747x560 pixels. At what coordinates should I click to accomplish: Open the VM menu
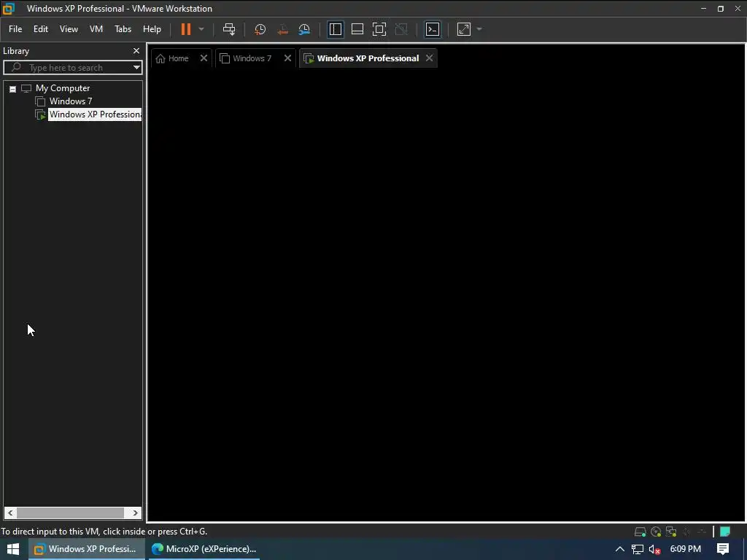click(x=96, y=29)
